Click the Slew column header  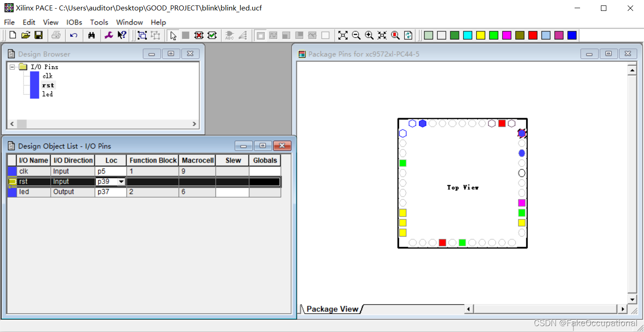click(233, 160)
